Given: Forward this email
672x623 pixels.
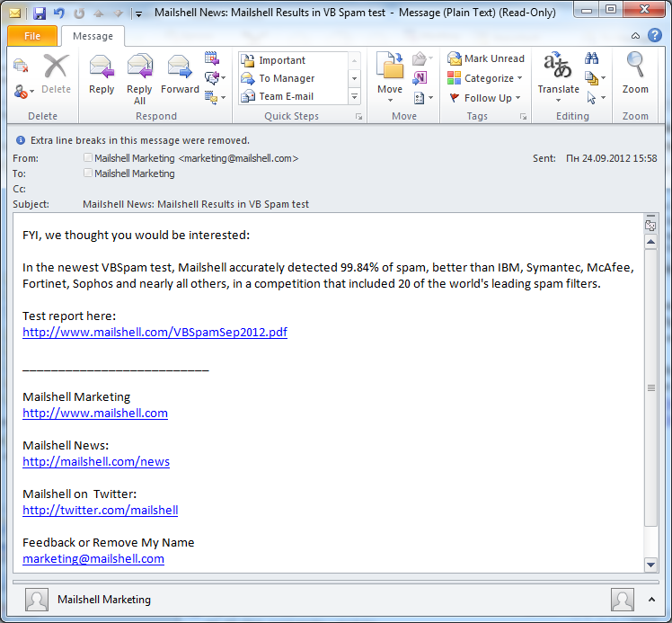Looking at the screenshot, I should tap(180, 75).
